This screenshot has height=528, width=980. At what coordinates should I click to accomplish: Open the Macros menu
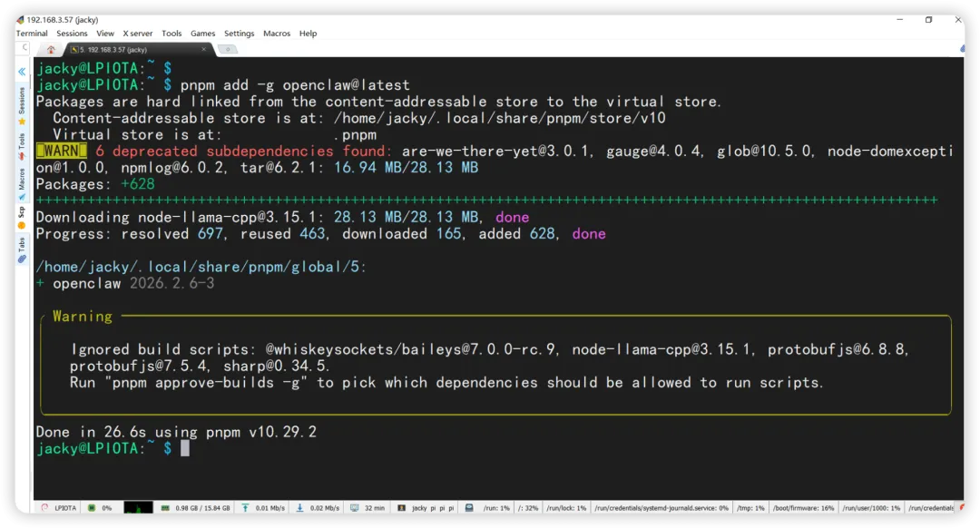point(276,34)
